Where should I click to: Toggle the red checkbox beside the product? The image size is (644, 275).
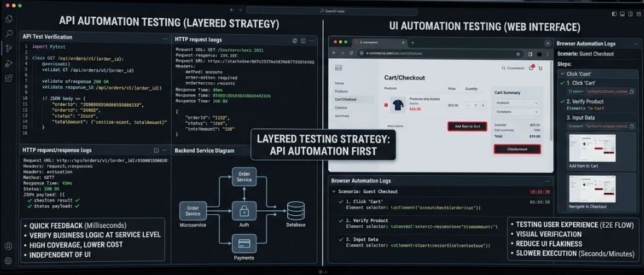click(x=386, y=104)
